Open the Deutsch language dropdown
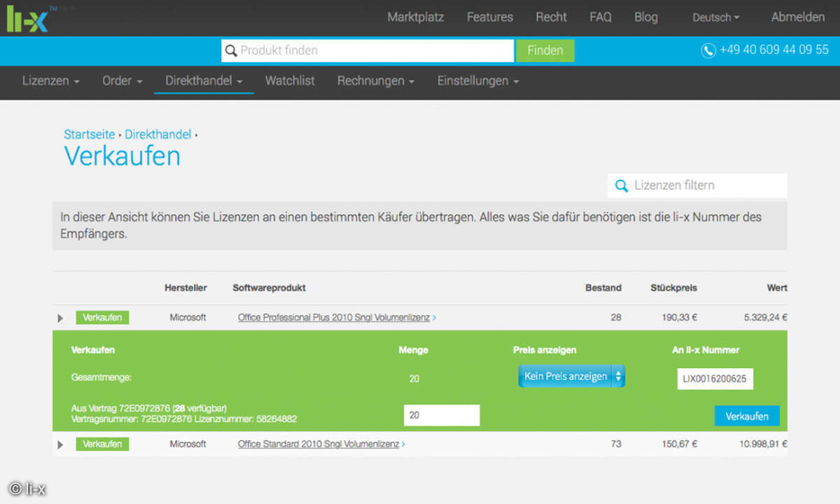Image resolution: width=840 pixels, height=504 pixels. (x=715, y=17)
